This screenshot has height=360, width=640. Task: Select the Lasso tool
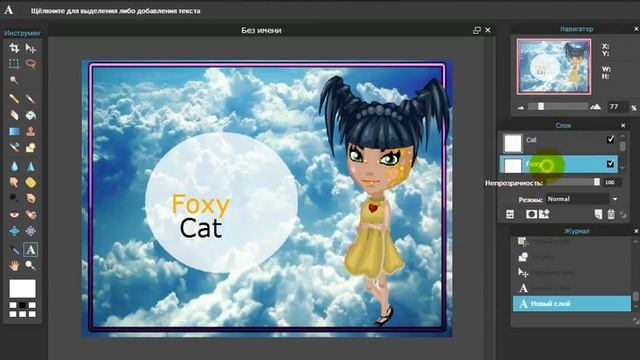point(31,64)
